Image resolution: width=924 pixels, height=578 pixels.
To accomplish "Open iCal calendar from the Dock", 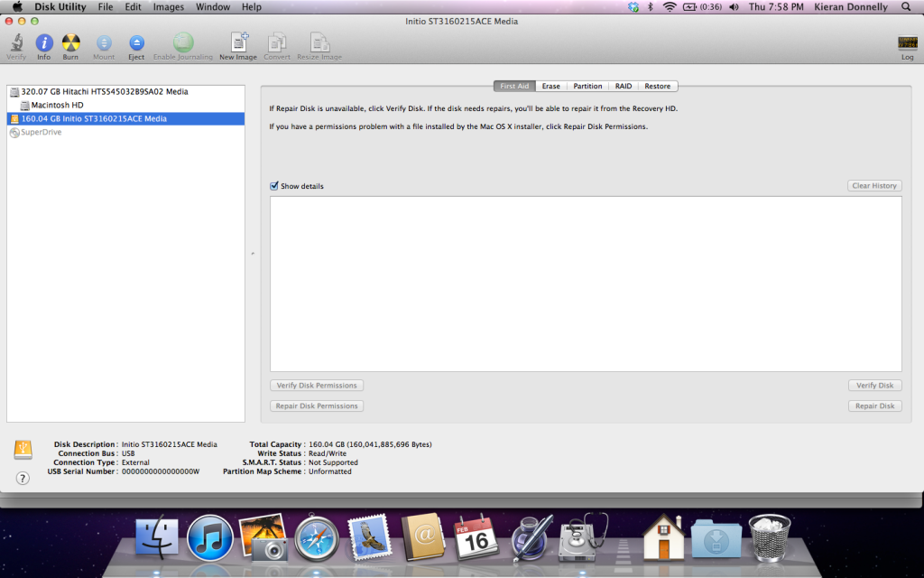I will (x=476, y=537).
